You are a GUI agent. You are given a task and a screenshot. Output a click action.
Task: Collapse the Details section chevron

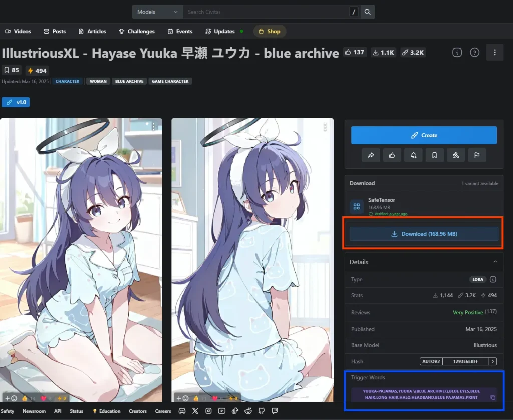click(x=495, y=262)
